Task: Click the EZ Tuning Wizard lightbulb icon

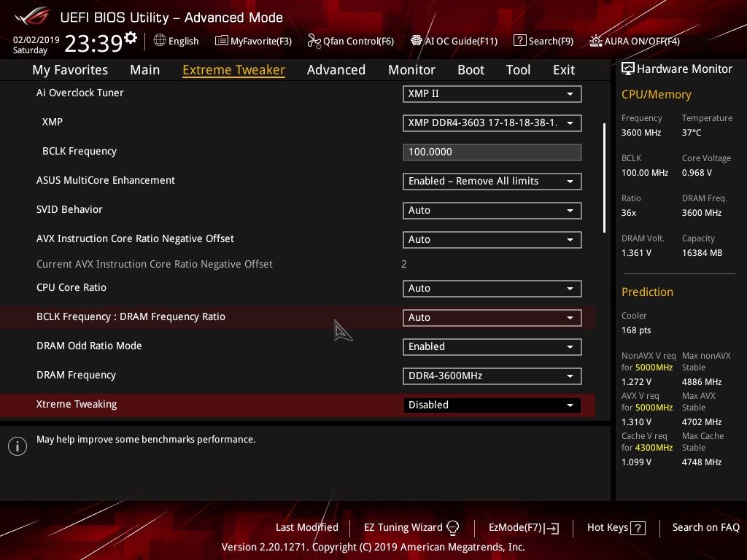Action: coord(452,528)
